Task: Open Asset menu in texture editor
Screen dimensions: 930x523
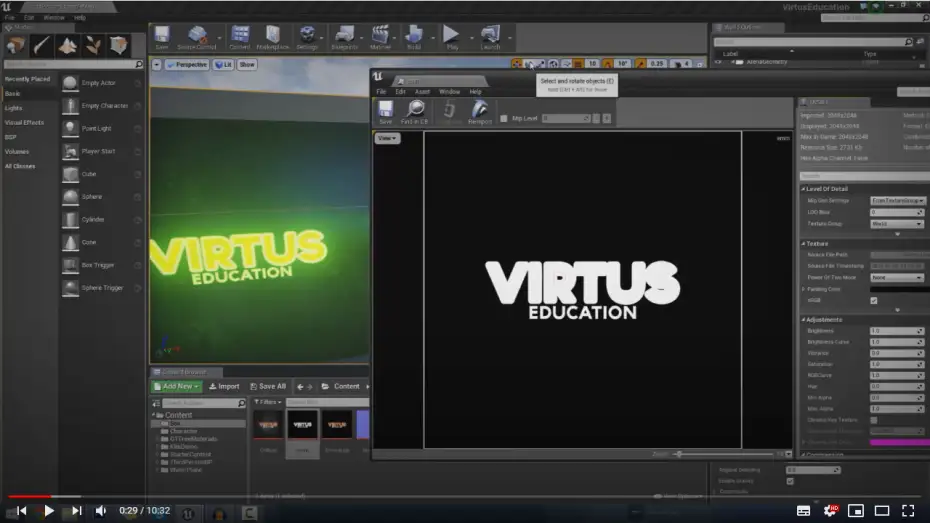Action: tap(422, 92)
